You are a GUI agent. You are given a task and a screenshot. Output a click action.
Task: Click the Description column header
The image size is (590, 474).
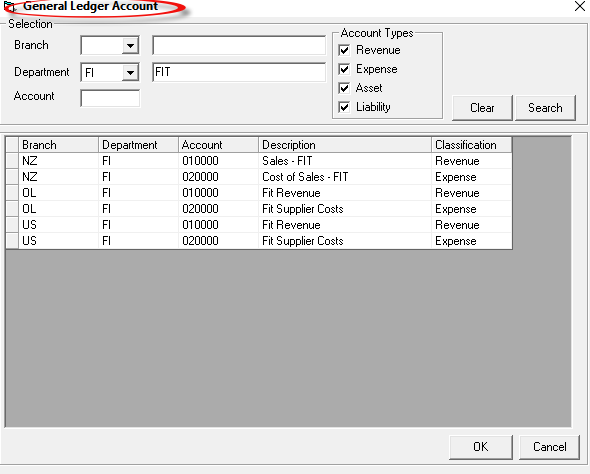pos(345,145)
